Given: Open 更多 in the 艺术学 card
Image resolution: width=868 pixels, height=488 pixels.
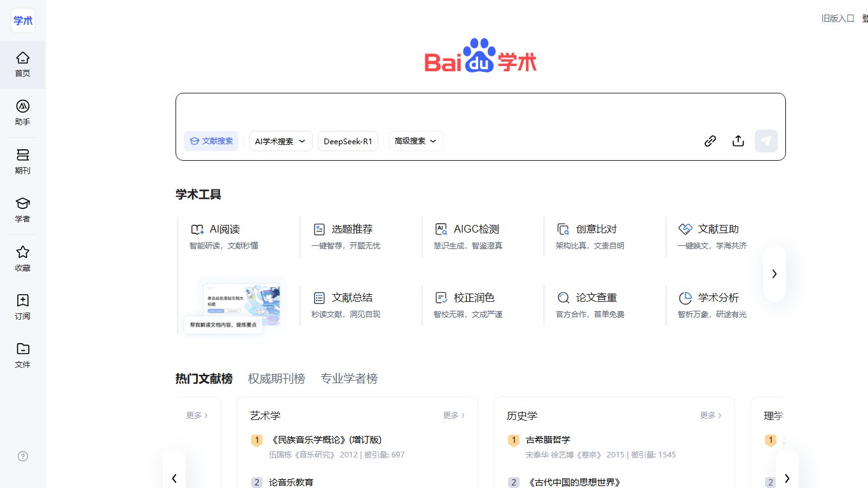Looking at the screenshot, I should [x=453, y=415].
